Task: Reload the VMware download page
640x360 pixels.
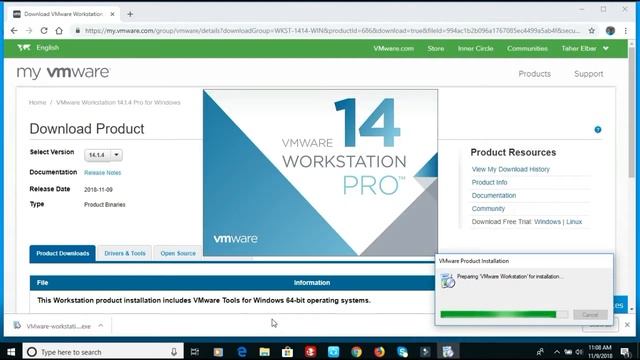Action: (44, 31)
